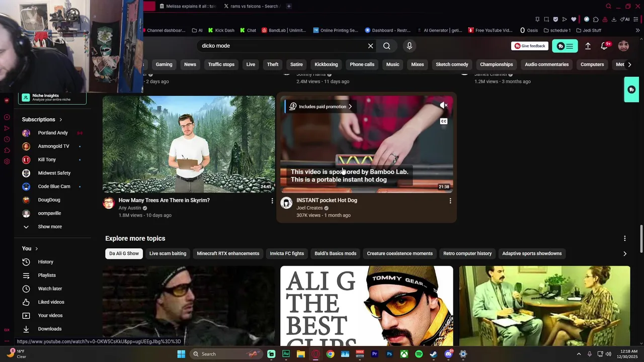Open more options for INSTANT pocket Hot Dog
The image size is (644, 362).
pyautogui.click(x=450, y=201)
